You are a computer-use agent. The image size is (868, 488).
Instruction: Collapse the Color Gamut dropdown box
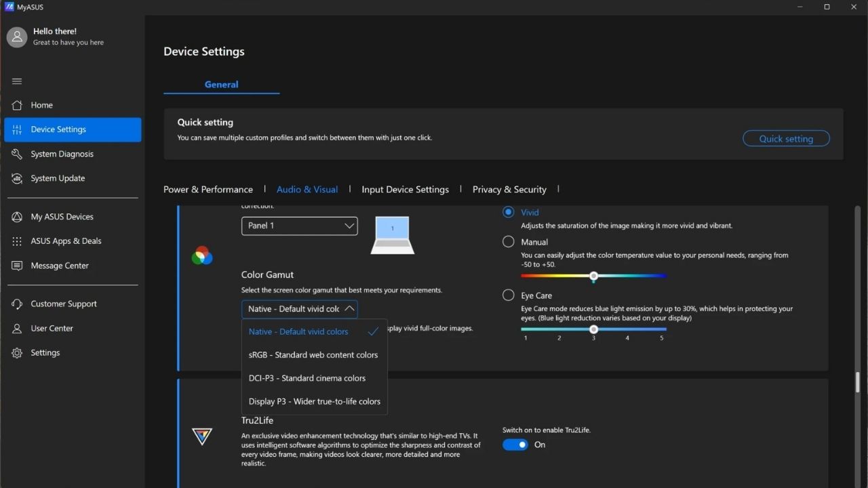[299, 309]
